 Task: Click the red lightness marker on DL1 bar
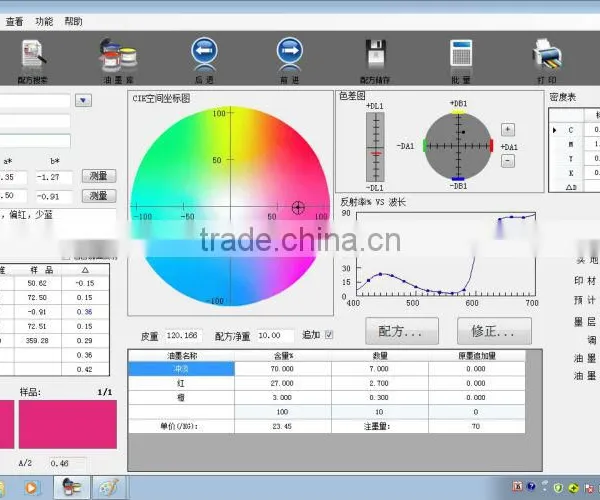(376, 153)
